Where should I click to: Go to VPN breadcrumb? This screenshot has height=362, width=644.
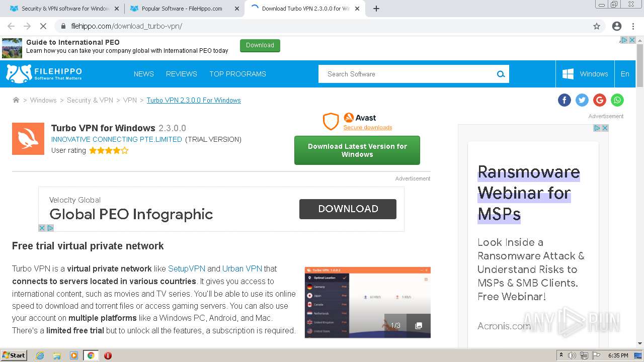click(x=130, y=100)
